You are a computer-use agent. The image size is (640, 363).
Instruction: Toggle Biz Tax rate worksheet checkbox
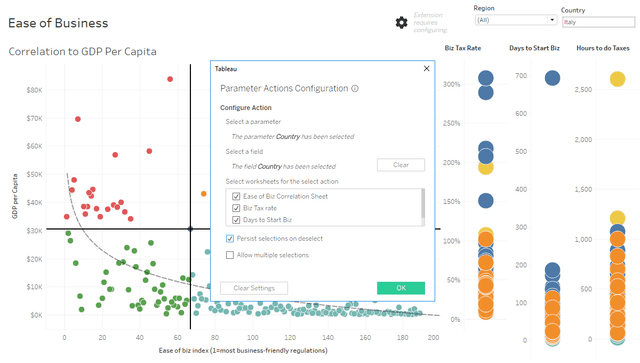point(236,208)
